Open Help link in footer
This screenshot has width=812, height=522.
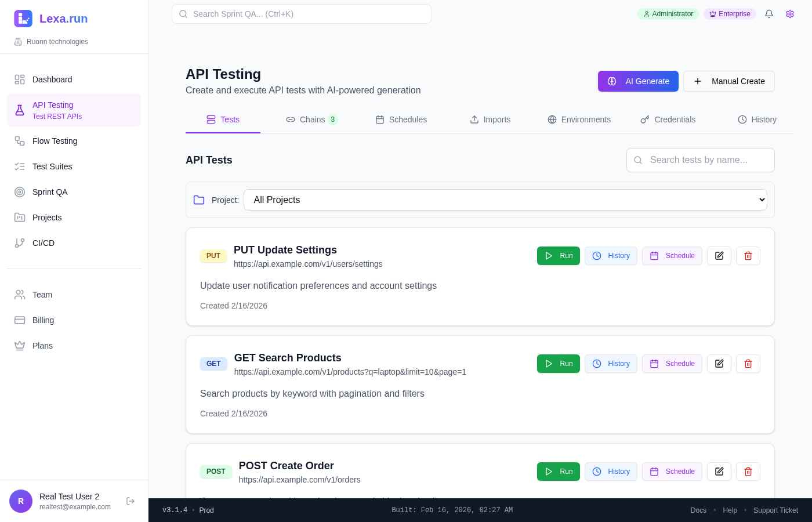(730, 510)
